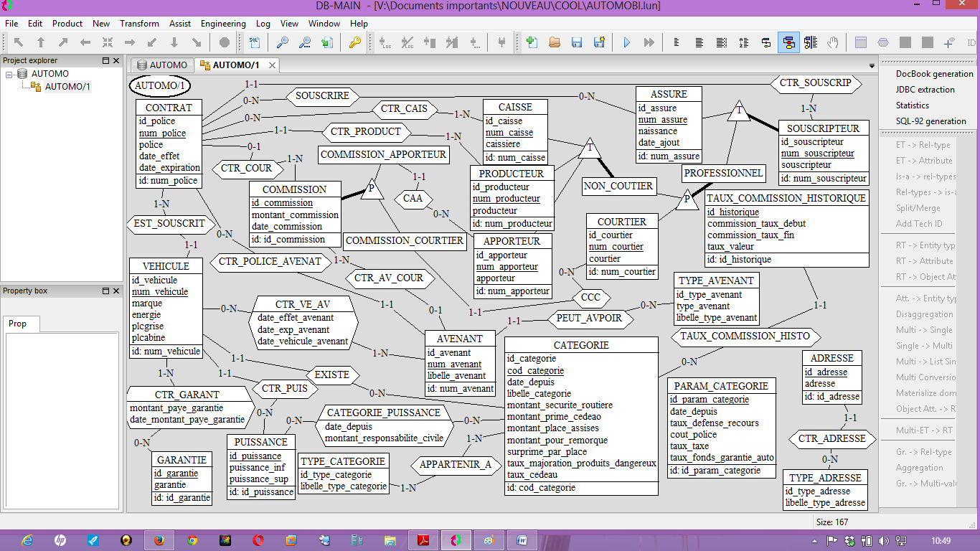Click the gray octagon stop icon

(225, 42)
